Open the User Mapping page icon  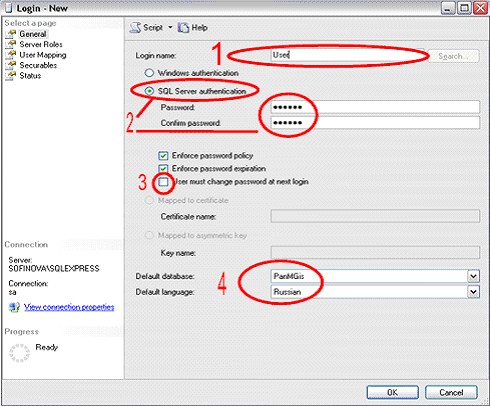11,54
